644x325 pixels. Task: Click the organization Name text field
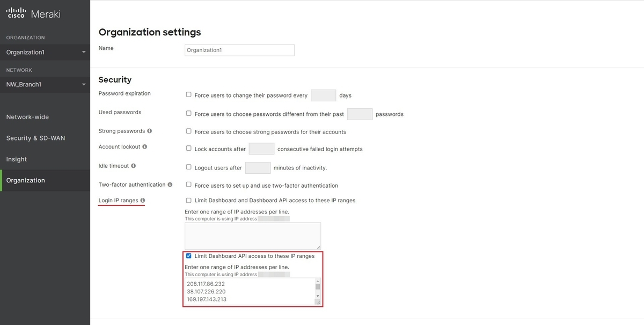[239, 50]
